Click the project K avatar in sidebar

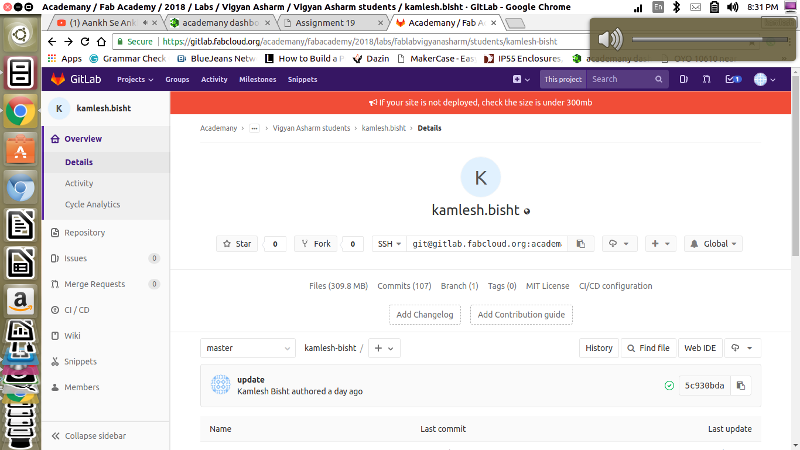(59, 108)
